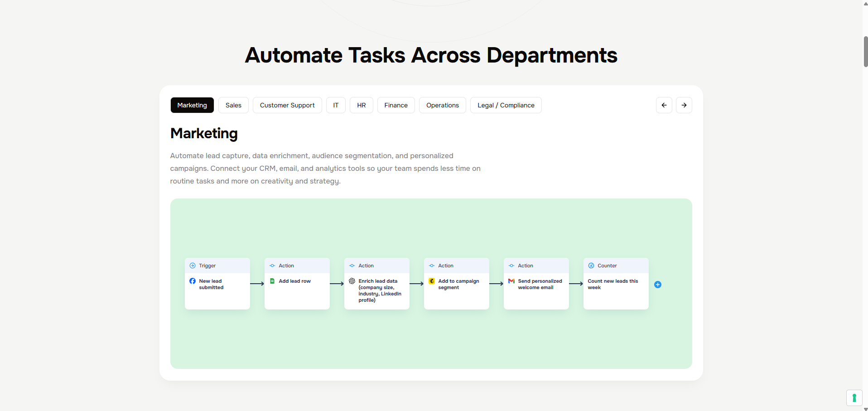Screen dimensions: 868x411
Task: Click the Counter step header icon
Action: 591,266
